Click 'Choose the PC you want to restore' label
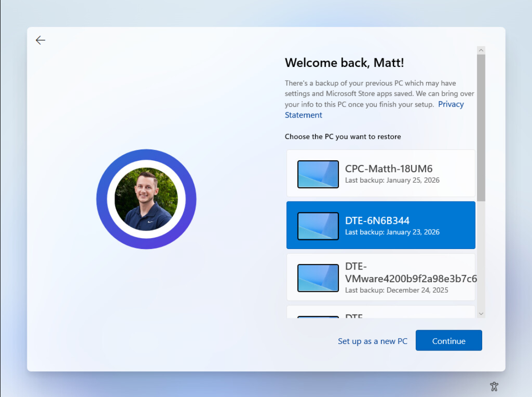Image resolution: width=532 pixels, height=397 pixels. pyautogui.click(x=343, y=137)
